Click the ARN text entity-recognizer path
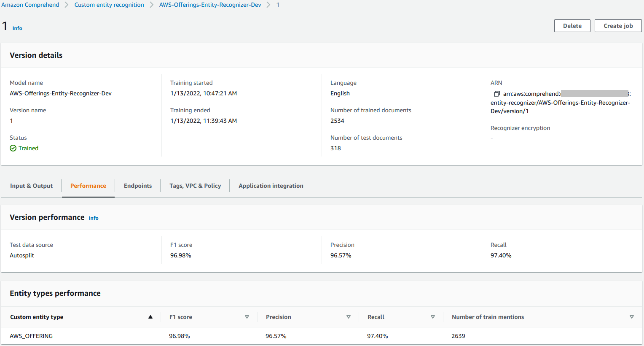The image size is (644, 346). (x=561, y=107)
